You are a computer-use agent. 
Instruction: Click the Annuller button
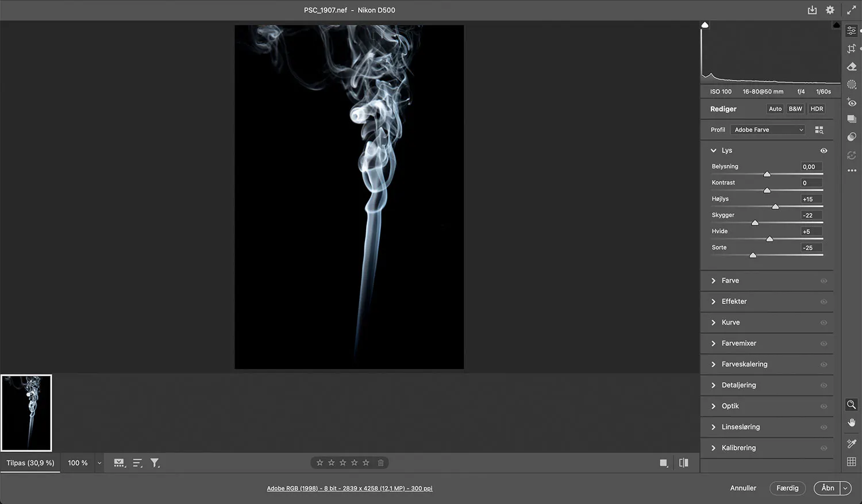[743, 488]
